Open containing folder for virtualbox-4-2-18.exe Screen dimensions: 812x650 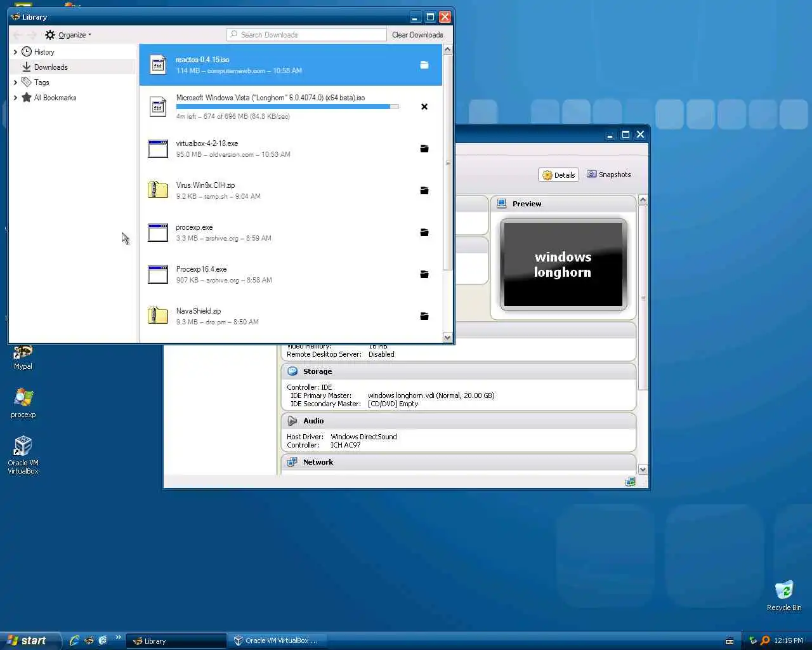424,149
